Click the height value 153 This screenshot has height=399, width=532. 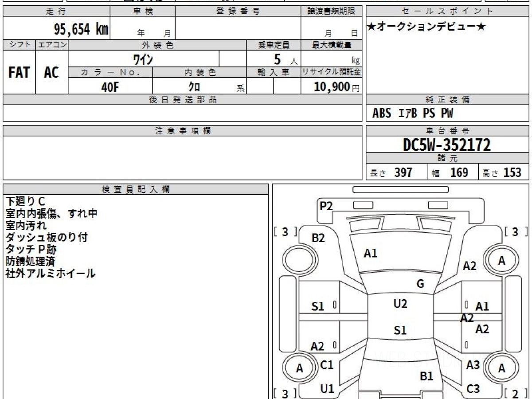512,172
